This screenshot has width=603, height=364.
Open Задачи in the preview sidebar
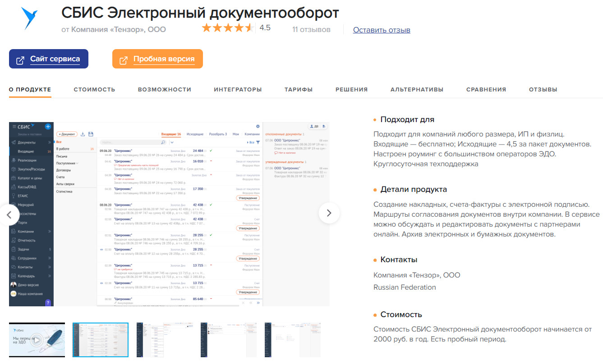24,249
